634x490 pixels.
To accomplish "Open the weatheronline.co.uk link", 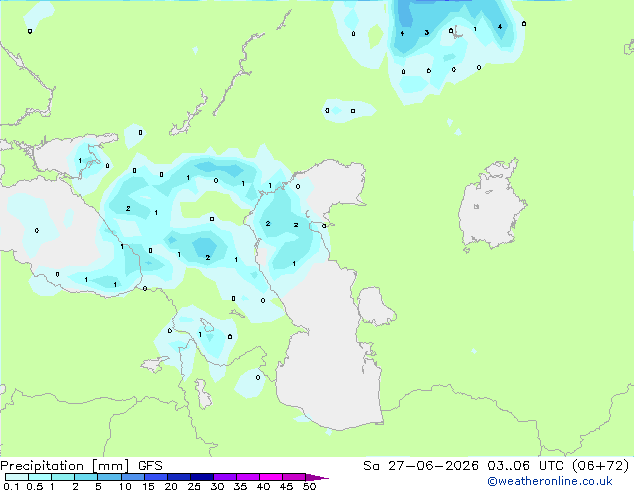I will click(550, 481).
